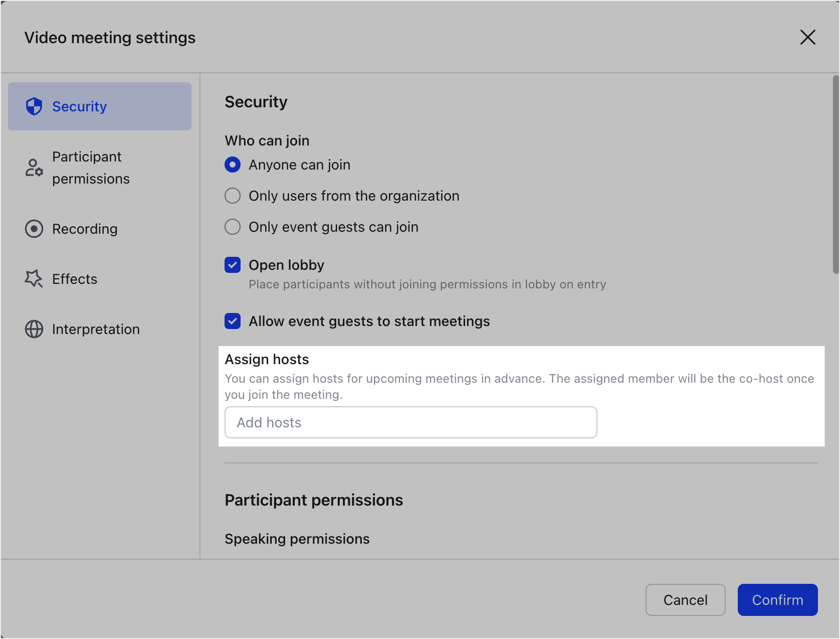The height and width of the screenshot is (639, 840).
Task: Click the globe icon for Interpretation
Action: pyautogui.click(x=34, y=329)
